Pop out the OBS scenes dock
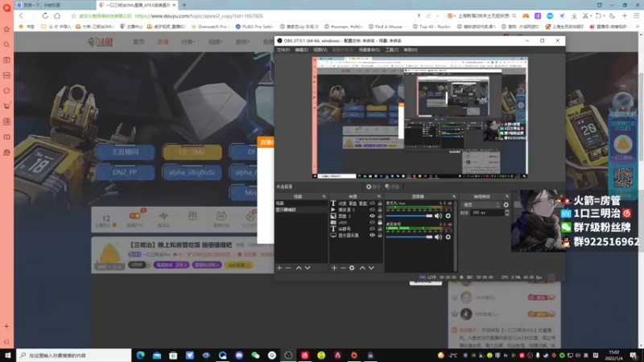 (324, 196)
